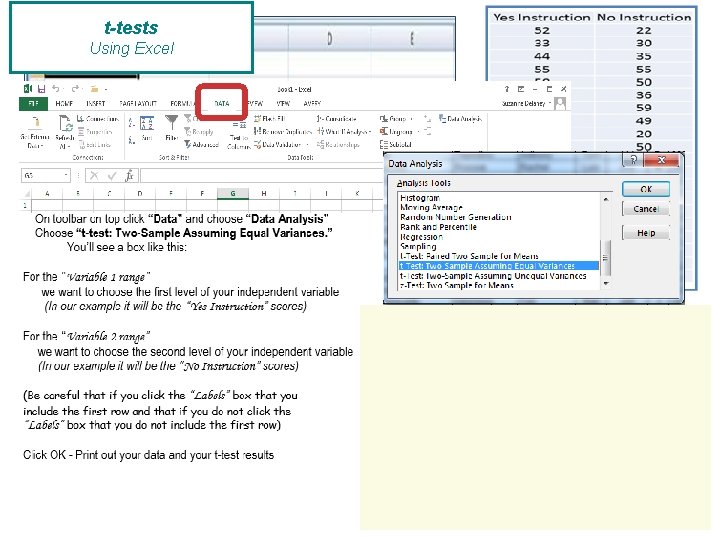Click inside the formula bar input
720x540 pixels.
tap(262, 175)
